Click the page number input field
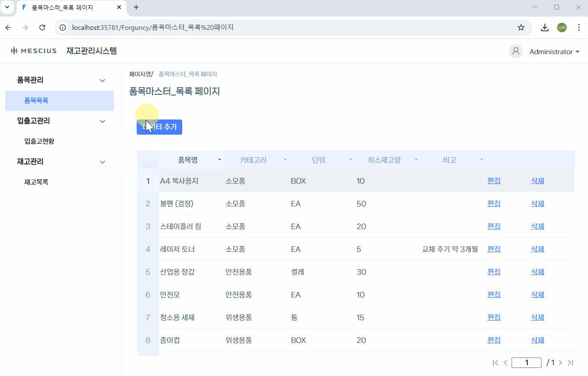 [526, 363]
